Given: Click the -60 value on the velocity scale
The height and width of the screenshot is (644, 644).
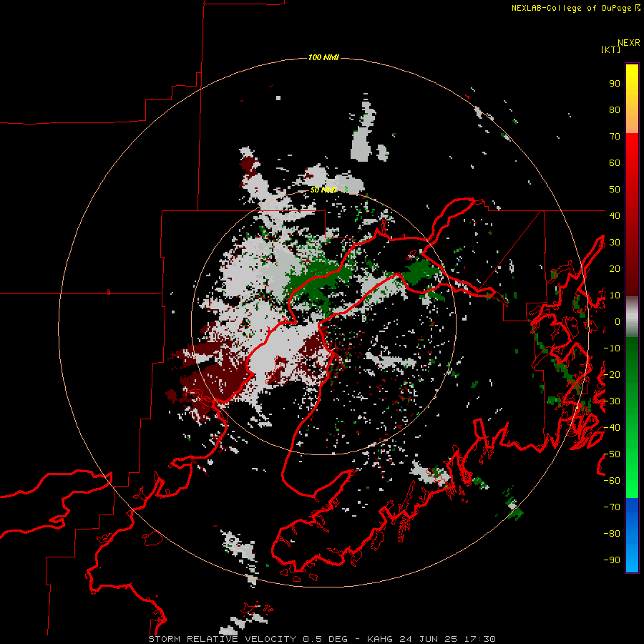Looking at the screenshot, I should click(612, 481).
